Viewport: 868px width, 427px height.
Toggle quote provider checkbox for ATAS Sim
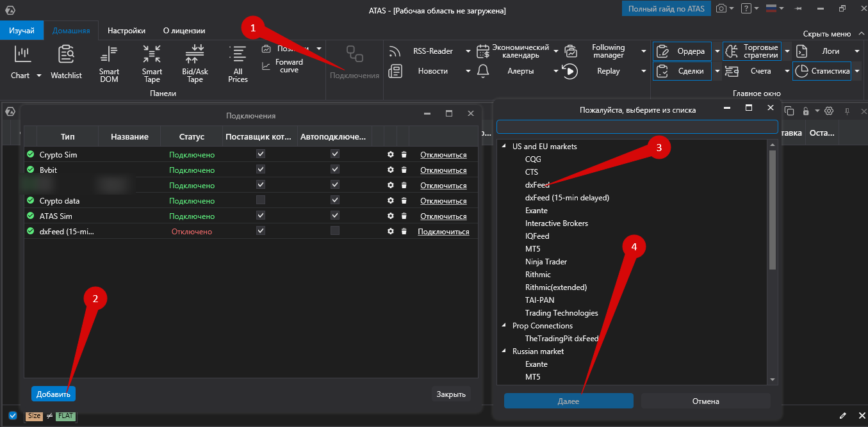(x=260, y=216)
